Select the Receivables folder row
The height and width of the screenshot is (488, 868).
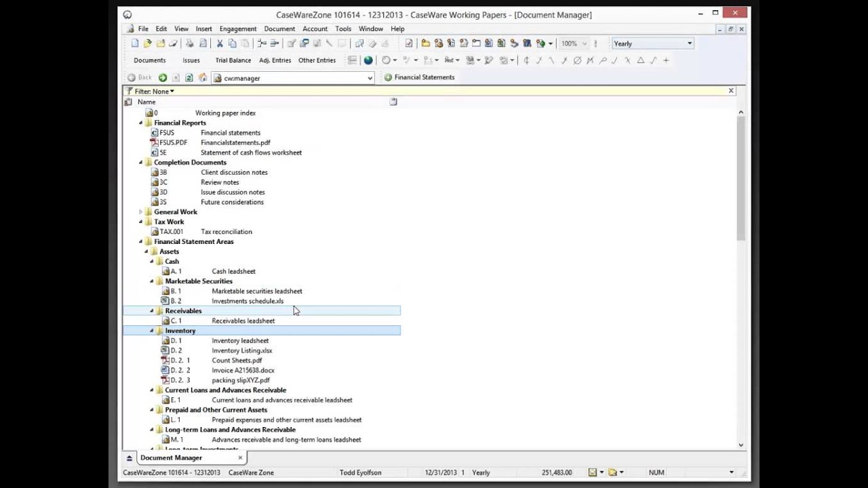262,311
